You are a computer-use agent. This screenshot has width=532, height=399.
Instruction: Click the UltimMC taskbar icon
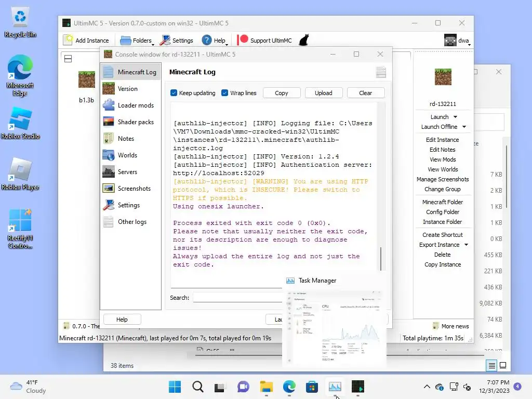pos(357,387)
